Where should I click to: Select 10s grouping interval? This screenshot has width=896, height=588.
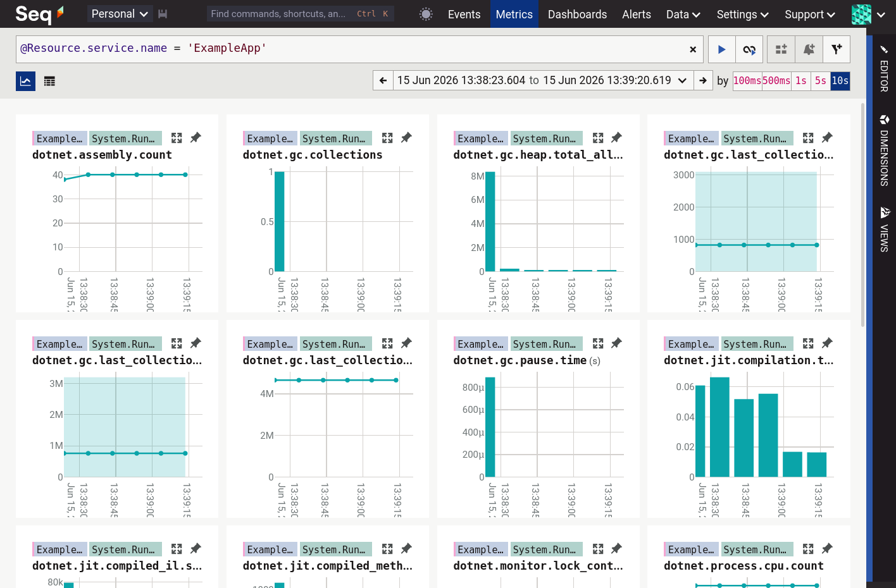pyautogui.click(x=840, y=81)
